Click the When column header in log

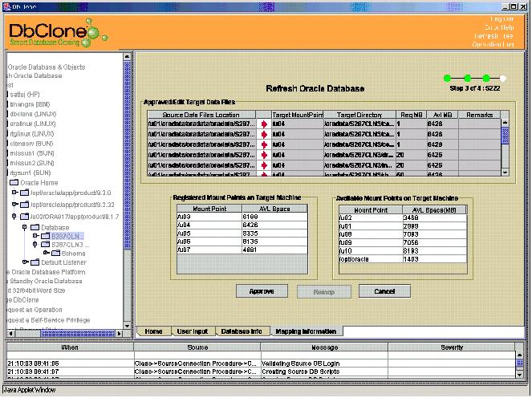pyautogui.click(x=70, y=347)
